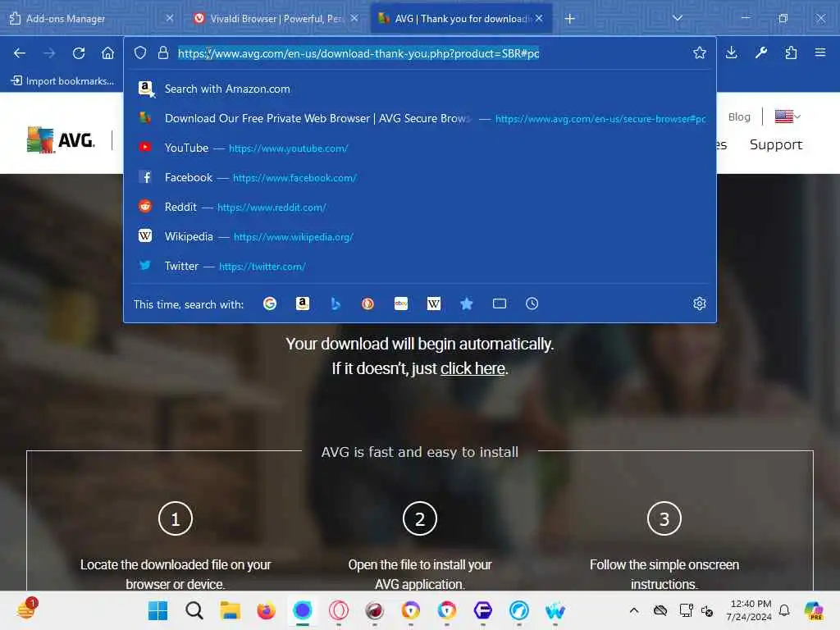Viewport: 840px width, 630px height.
Task: Select the Reddit suggestion
Action: (x=420, y=207)
